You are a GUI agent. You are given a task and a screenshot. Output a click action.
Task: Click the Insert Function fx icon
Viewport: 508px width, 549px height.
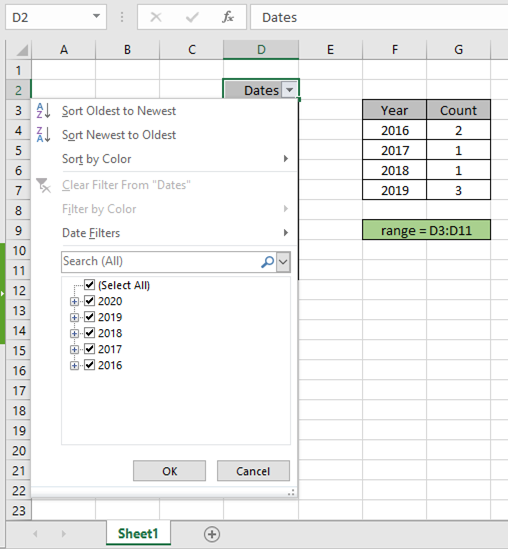(x=228, y=17)
